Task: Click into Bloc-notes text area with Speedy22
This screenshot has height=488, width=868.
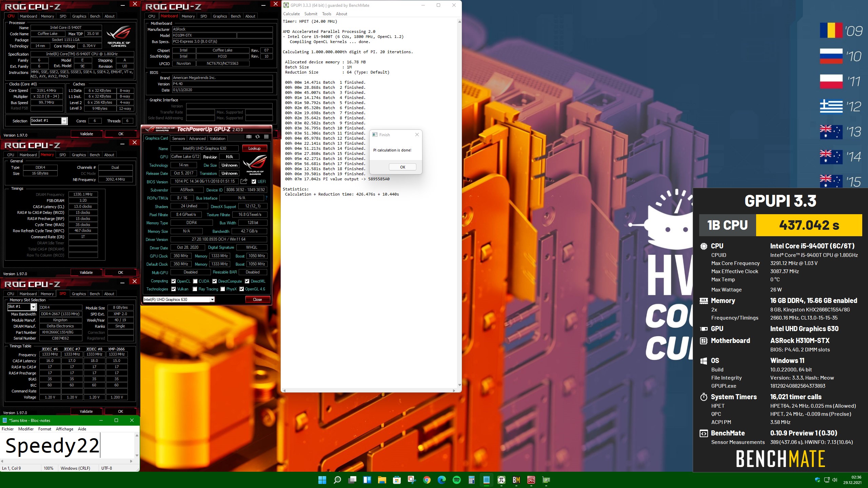Action: pos(67,445)
